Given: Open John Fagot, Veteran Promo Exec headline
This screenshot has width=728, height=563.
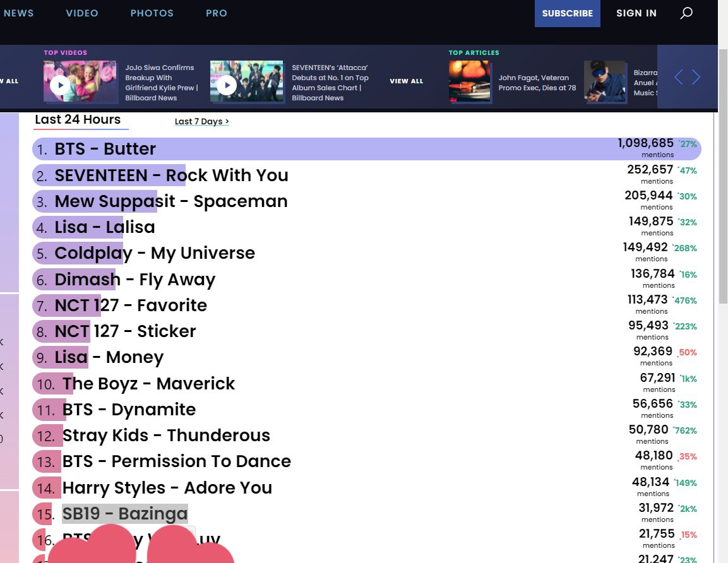Looking at the screenshot, I should (x=537, y=83).
